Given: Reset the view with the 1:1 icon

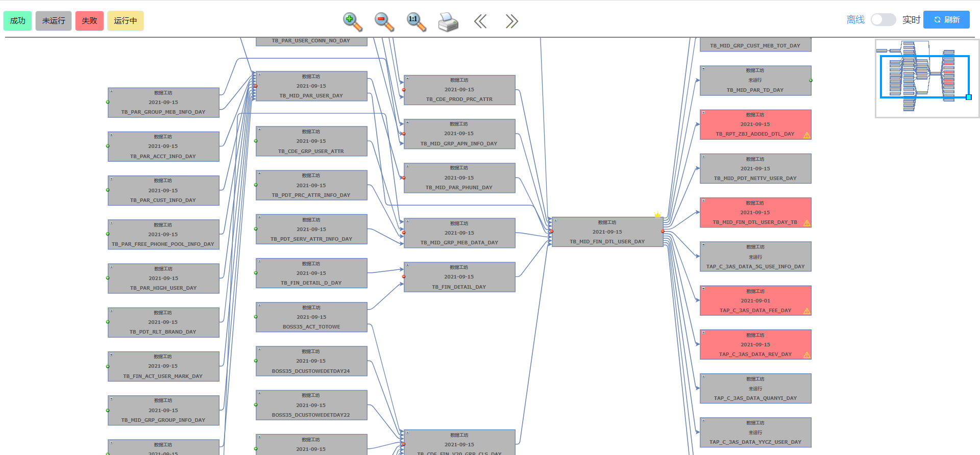Looking at the screenshot, I should (416, 21).
